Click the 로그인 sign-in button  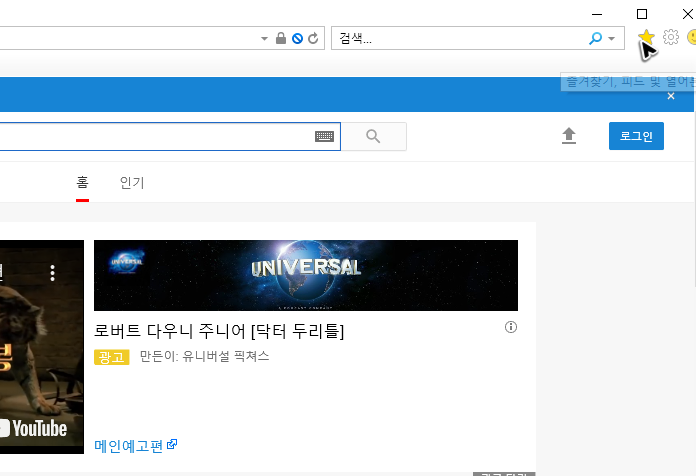pyautogui.click(x=636, y=136)
